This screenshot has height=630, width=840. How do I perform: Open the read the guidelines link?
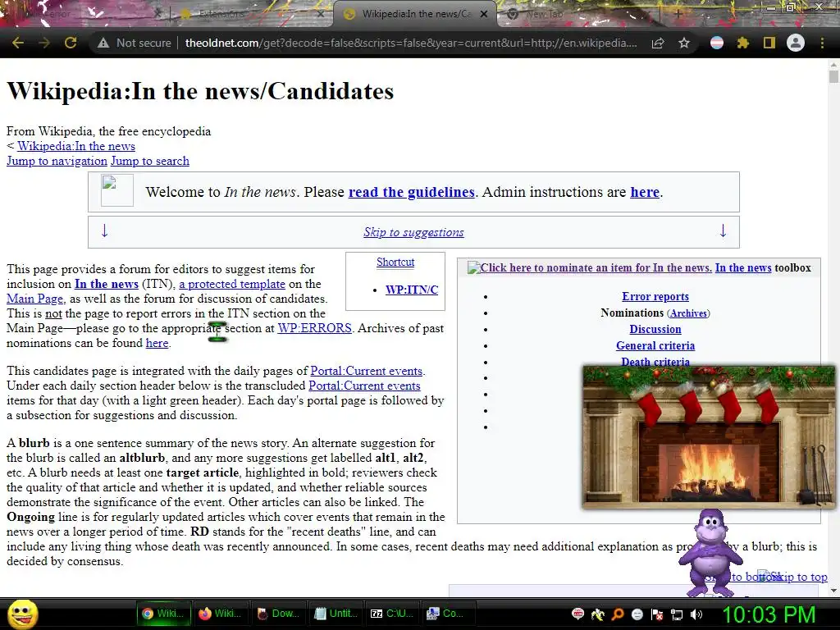pyautogui.click(x=412, y=192)
